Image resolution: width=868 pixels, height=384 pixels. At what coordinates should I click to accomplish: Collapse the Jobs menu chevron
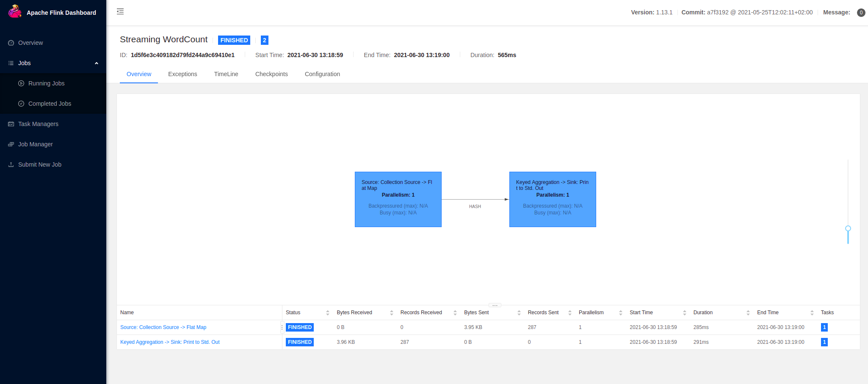(97, 63)
